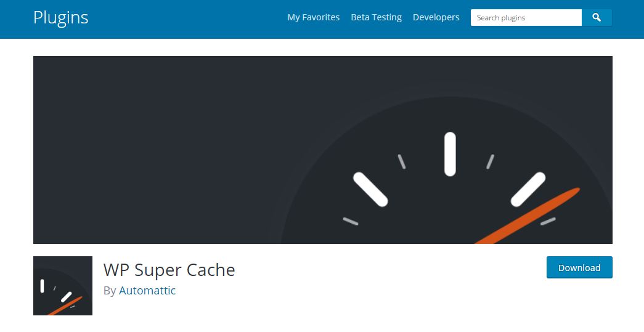Viewport: 644px width, 332px height.
Task: Download the WP Super Cache plugin
Action: 579,267
